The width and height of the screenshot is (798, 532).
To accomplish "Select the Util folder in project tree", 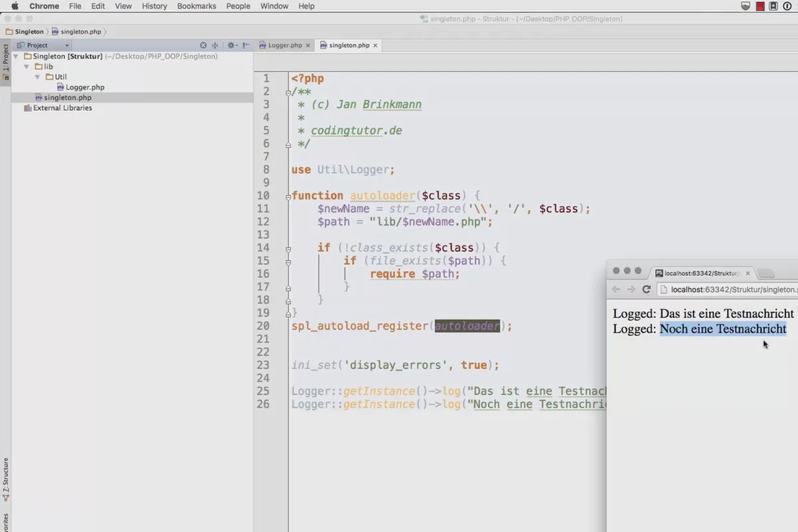I will coord(61,77).
